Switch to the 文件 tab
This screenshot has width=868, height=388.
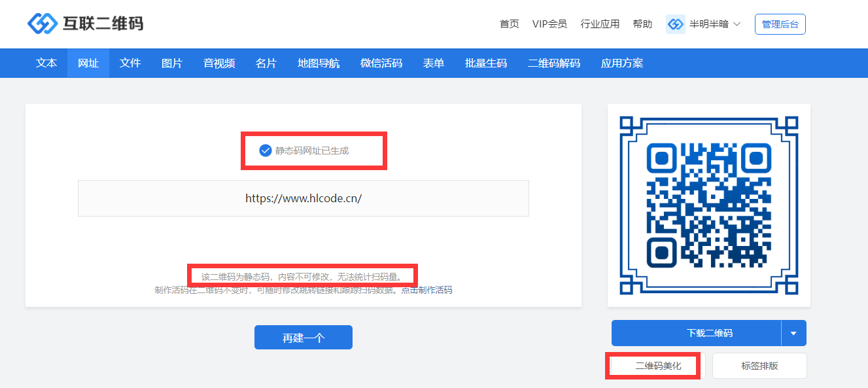coord(130,63)
